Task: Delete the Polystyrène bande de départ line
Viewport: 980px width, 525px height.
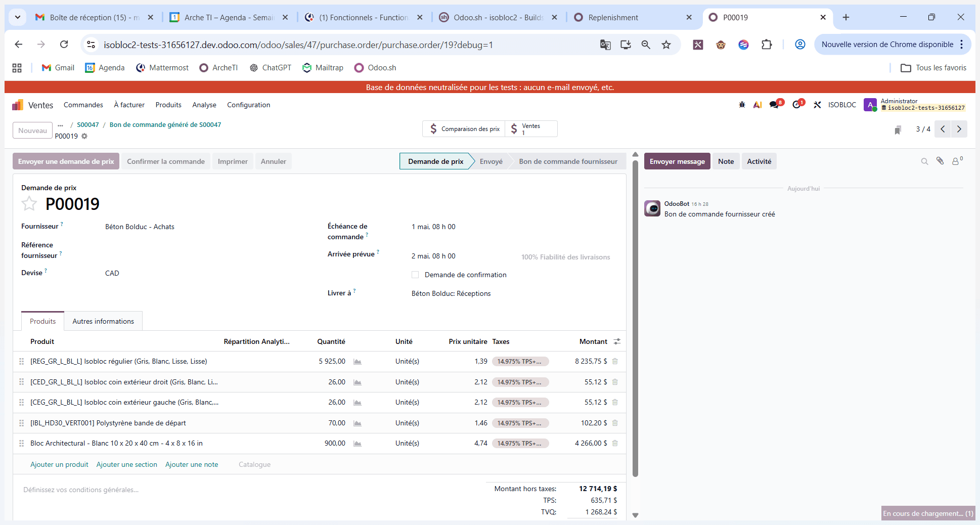Action: pyautogui.click(x=615, y=423)
